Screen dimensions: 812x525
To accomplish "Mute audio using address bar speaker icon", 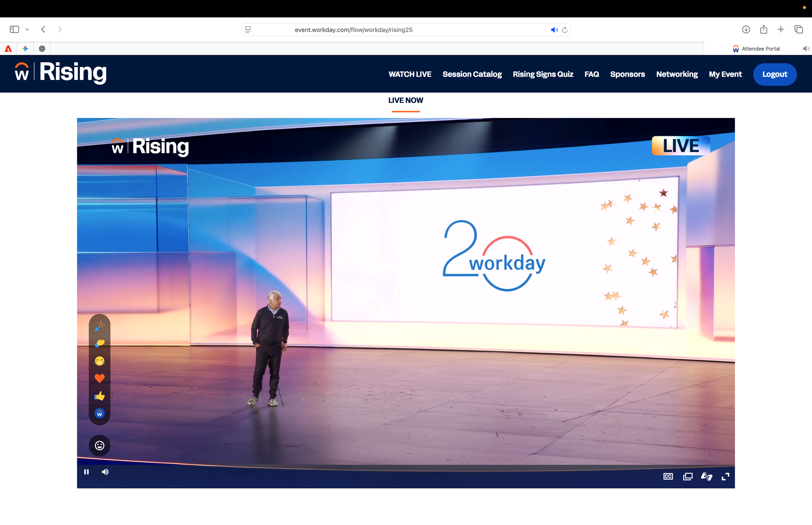I will [x=554, y=30].
